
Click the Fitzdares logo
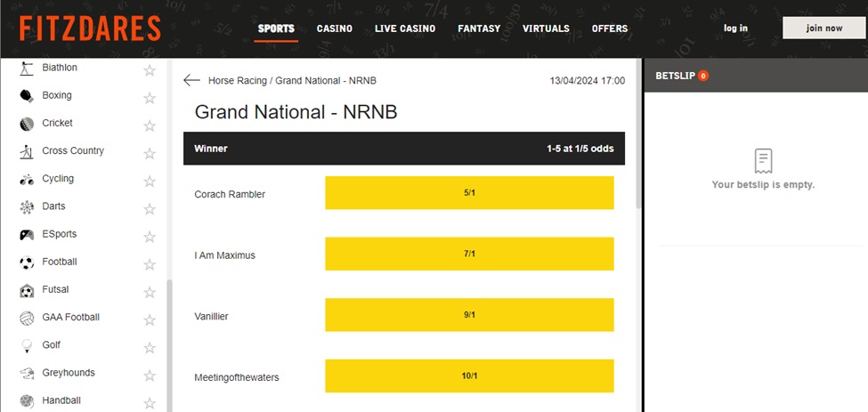(90, 28)
